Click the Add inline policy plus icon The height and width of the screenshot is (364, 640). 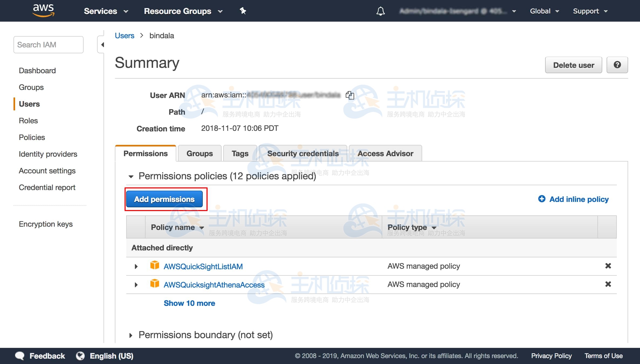point(542,199)
